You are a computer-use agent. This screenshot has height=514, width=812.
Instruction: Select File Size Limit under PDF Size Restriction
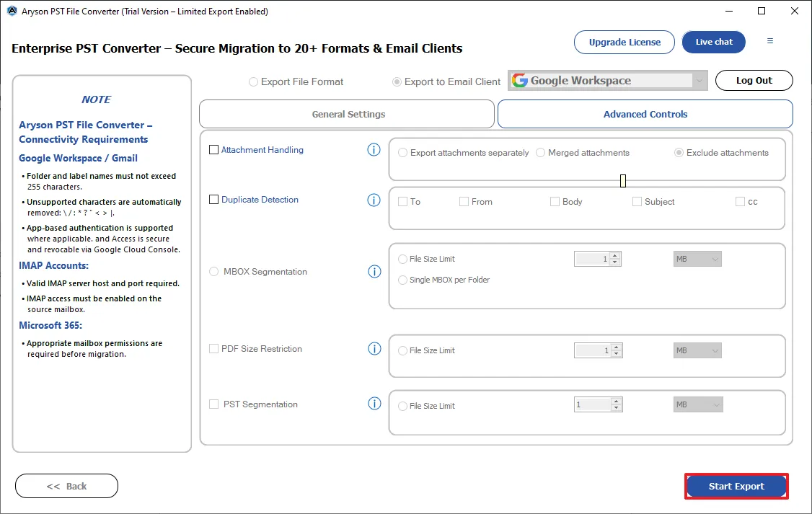tap(402, 350)
